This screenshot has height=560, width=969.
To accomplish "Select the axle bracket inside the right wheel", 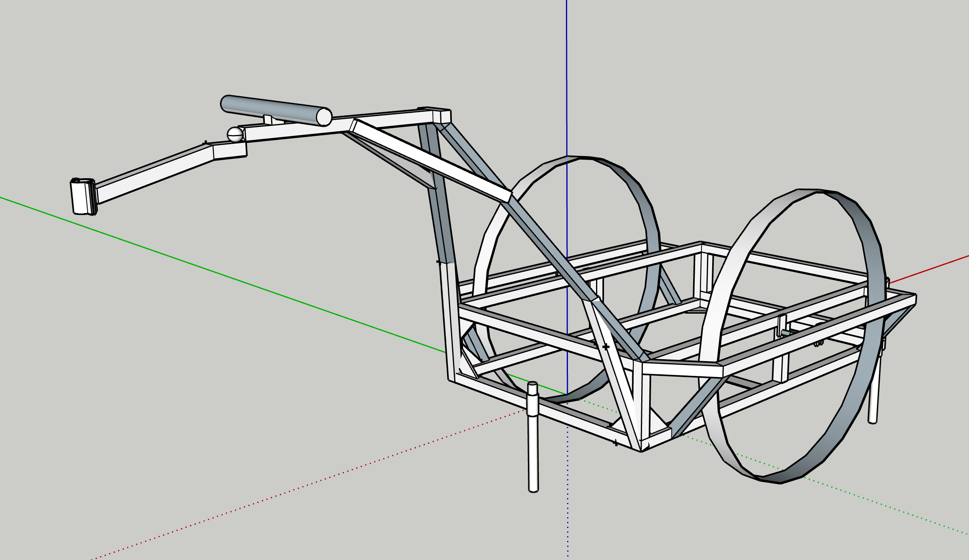I will pos(782,326).
